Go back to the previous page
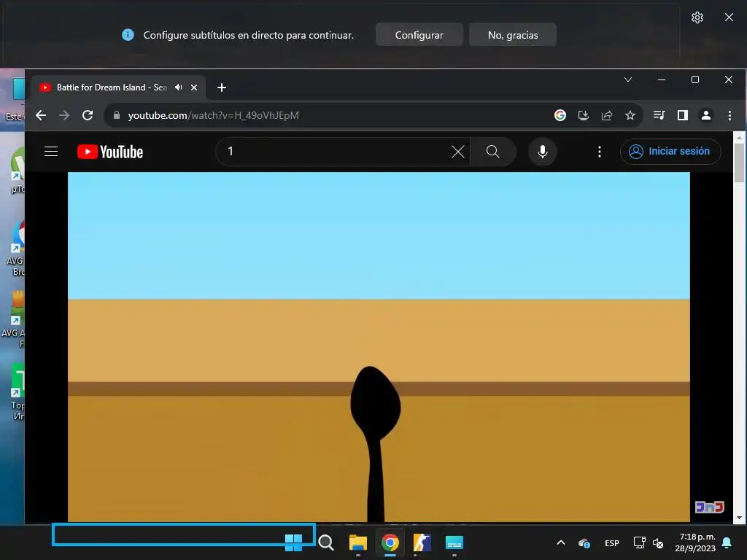The width and height of the screenshot is (747, 560). click(x=41, y=115)
